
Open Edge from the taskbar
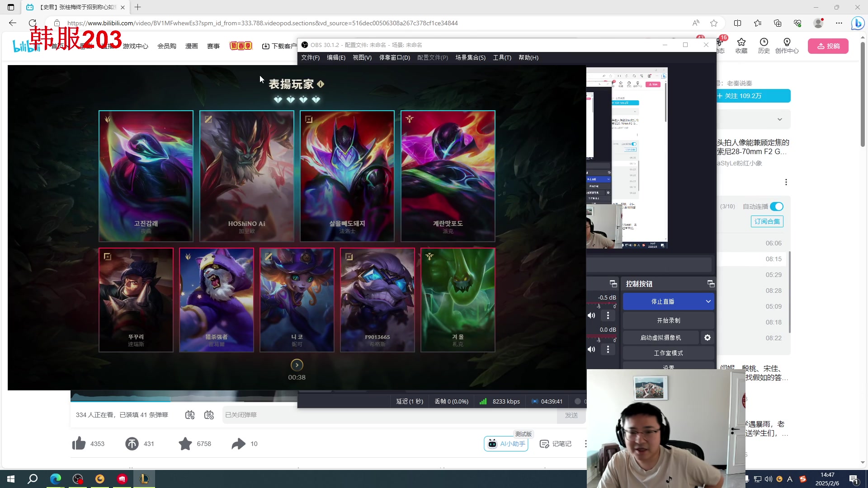56,479
